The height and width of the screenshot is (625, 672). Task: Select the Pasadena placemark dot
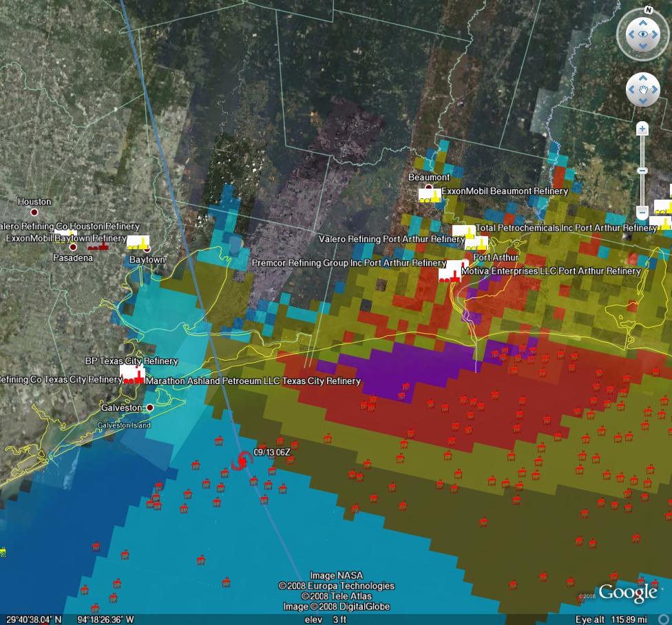pos(73,247)
